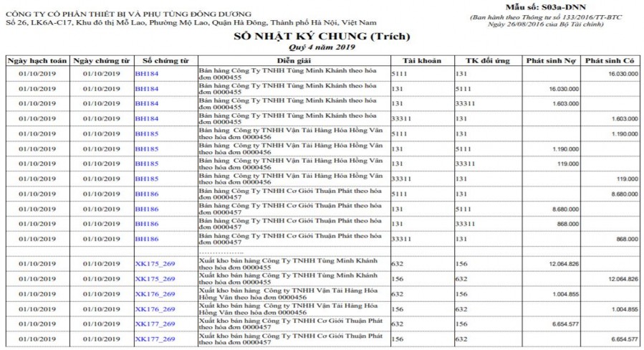Open XK177_269 link in the 6.654.577 debit row

pyautogui.click(x=155, y=324)
